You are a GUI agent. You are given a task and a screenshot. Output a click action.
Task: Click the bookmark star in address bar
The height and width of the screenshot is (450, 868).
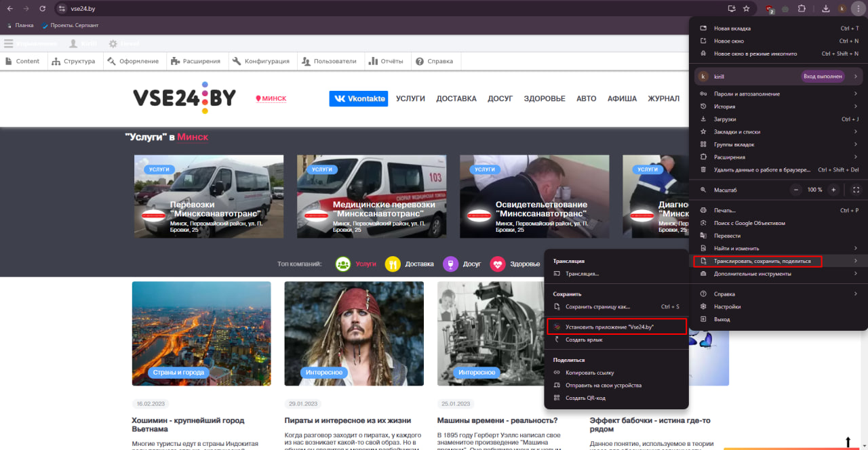(x=746, y=9)
